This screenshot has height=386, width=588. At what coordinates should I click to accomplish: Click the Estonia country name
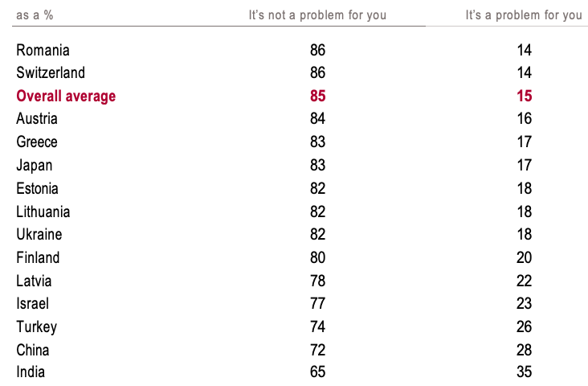pos(37,188)
